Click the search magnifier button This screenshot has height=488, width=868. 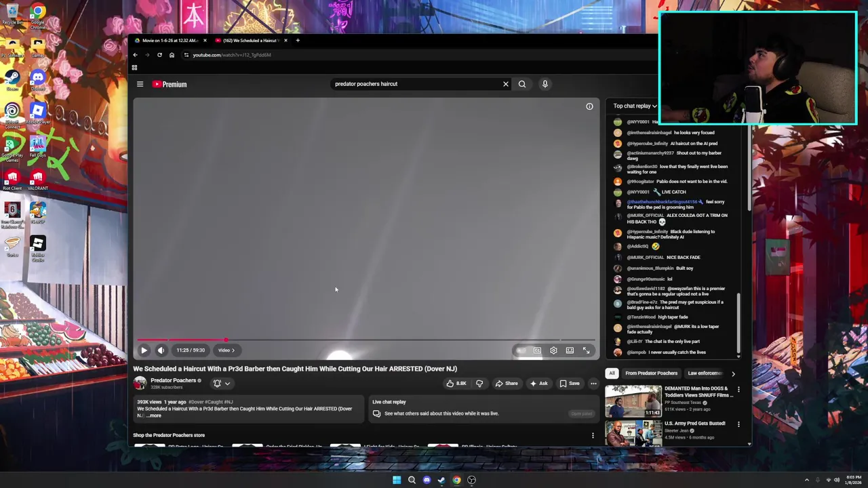pyautogui.click(x=522, y=84)
